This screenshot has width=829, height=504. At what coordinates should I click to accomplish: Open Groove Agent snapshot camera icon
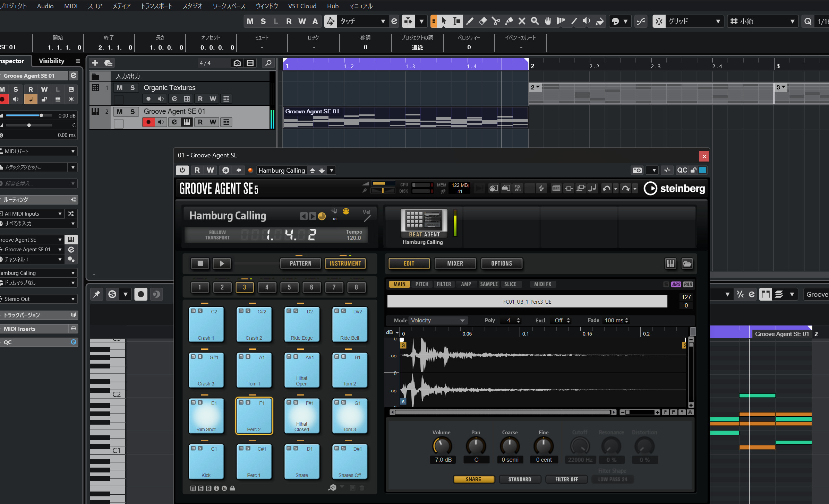637,170
